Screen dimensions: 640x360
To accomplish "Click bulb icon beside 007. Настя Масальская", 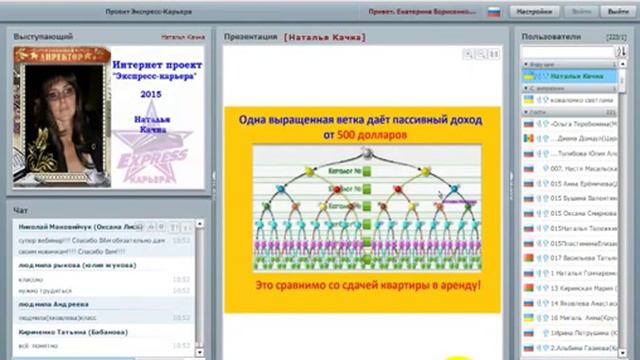I will pyautogui.click(x=545, y=169).
